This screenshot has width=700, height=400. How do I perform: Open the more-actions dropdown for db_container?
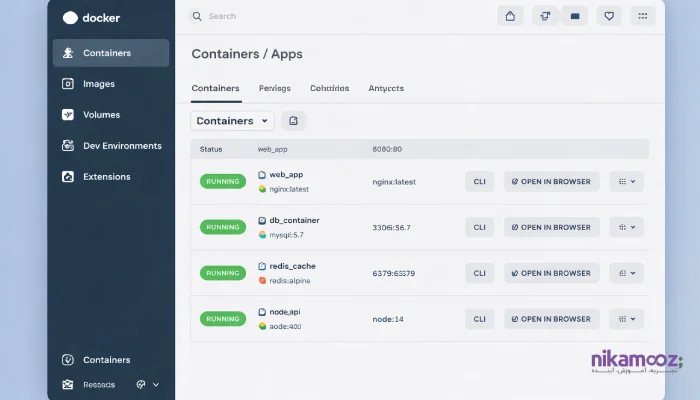(x=627, y=227)
